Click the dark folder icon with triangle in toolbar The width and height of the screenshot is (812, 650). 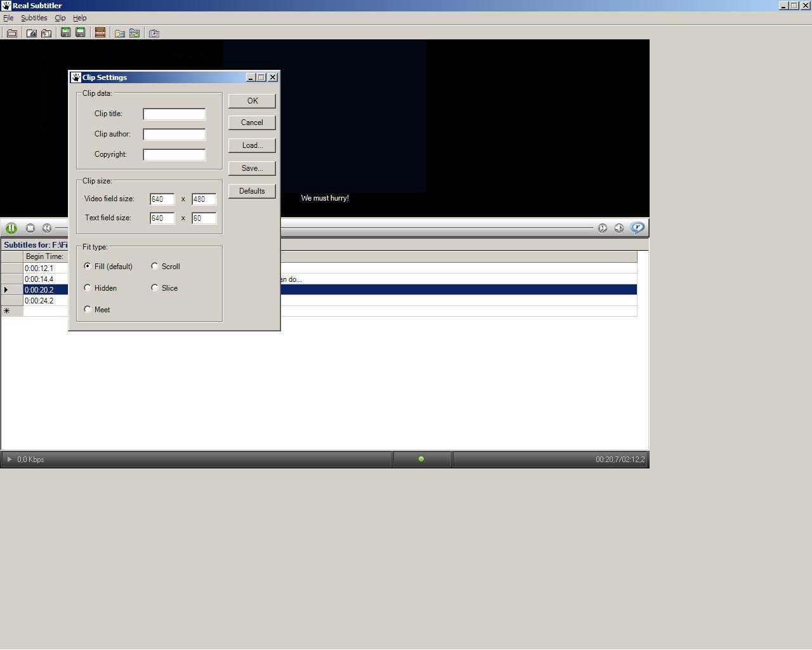coord(31,33)
